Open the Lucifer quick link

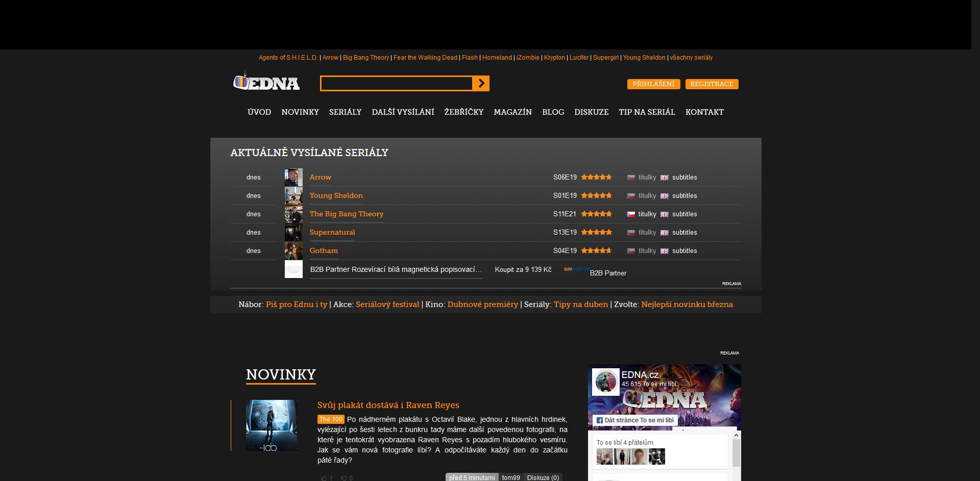click(x=579, y=58)
